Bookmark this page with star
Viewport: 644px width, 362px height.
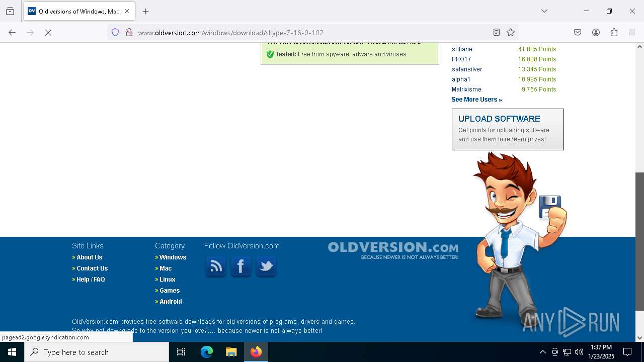(x=511, y=32)
